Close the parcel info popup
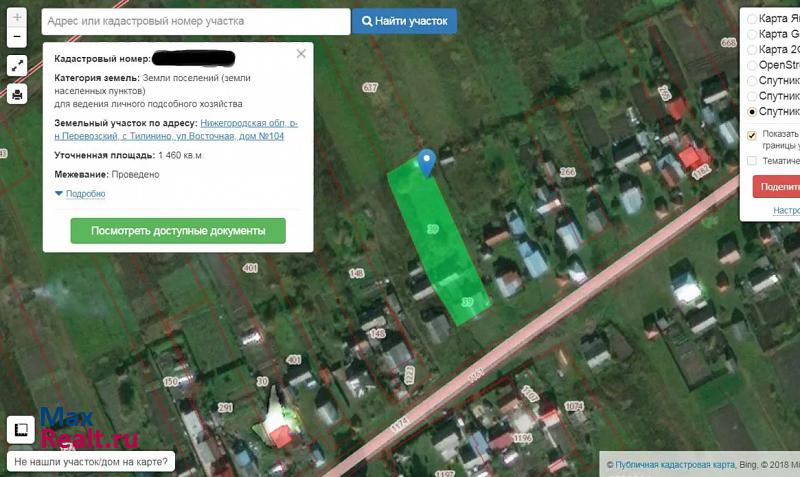Image resolution: width=800 pixels, height=477 pixels. point(301,54)
